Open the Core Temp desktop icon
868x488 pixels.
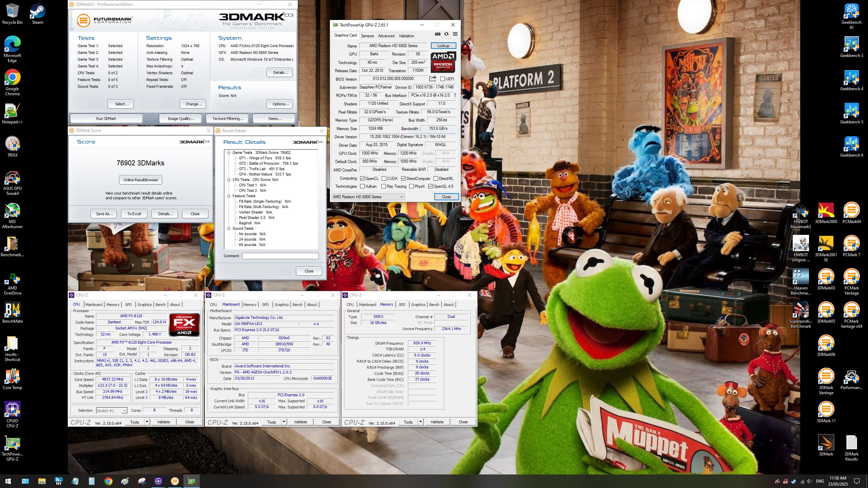tap(13, 379)
